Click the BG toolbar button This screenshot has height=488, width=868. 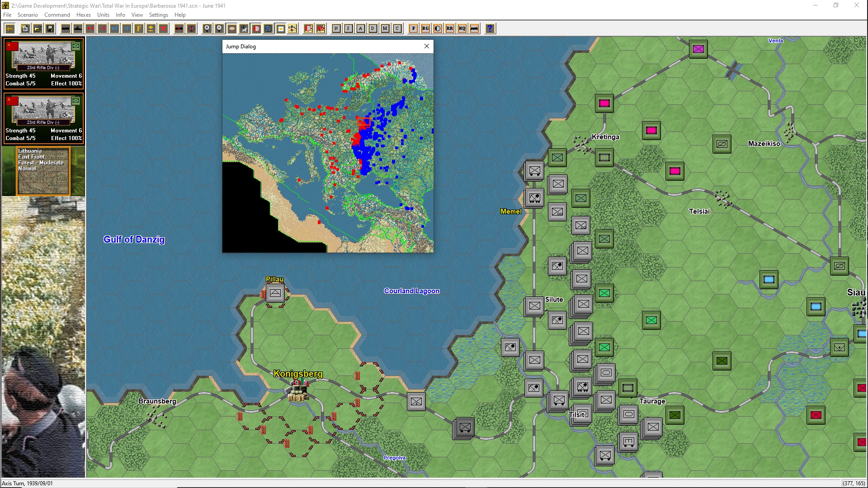click(425, 28)
